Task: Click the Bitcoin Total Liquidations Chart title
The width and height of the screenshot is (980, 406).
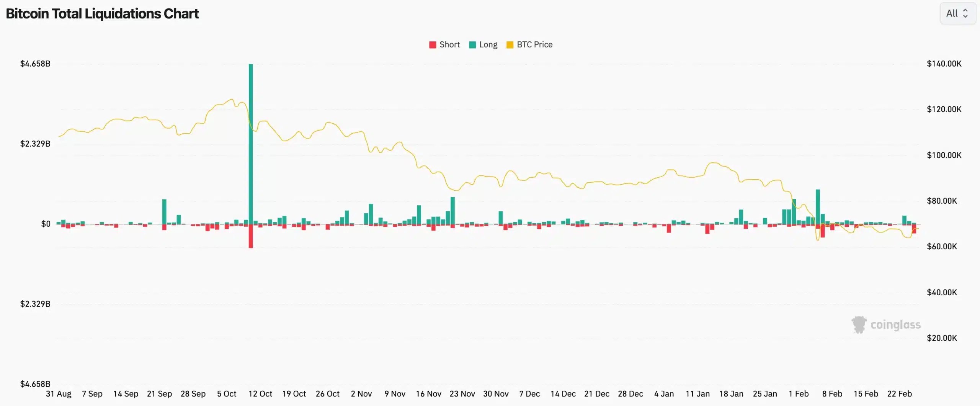Action: [102, 13]
